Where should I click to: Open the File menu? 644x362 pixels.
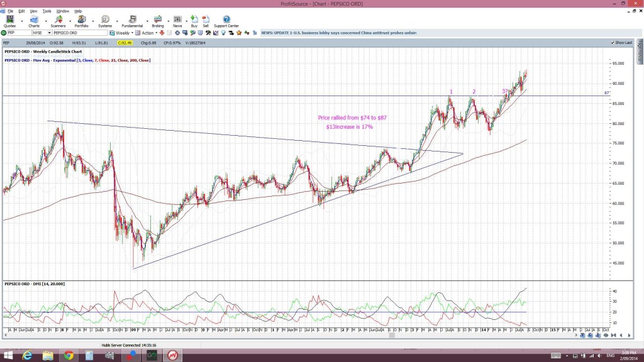pos(10,11)
